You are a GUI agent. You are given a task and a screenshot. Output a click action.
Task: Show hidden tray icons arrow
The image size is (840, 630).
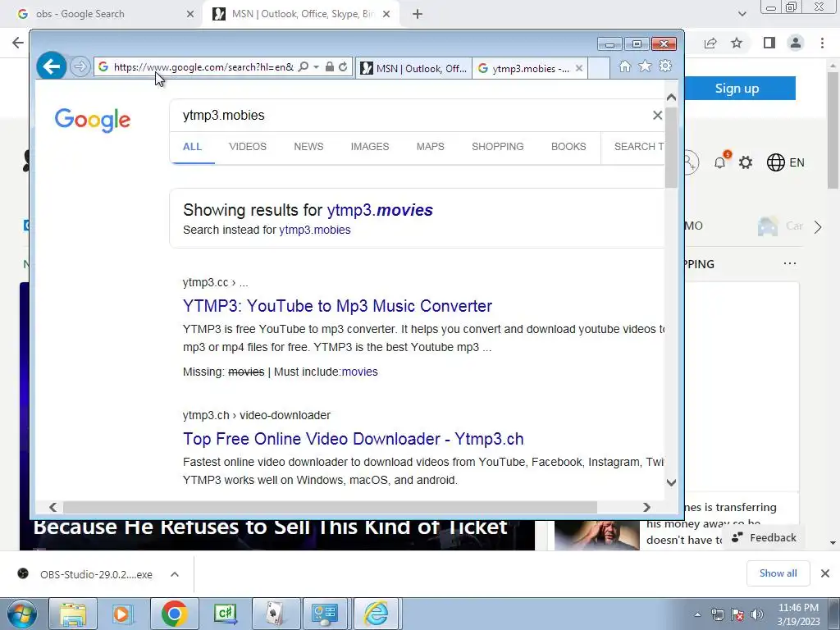697,614
